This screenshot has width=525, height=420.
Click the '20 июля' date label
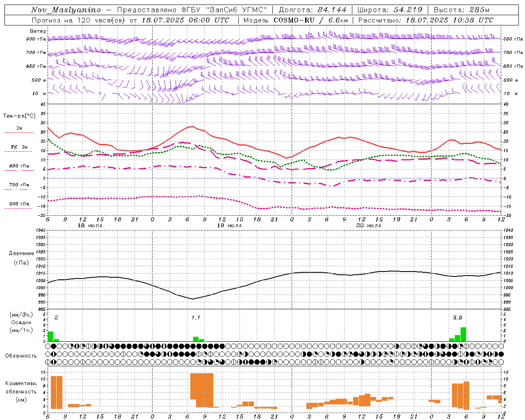pyautogui.click(x=369, y=226)
